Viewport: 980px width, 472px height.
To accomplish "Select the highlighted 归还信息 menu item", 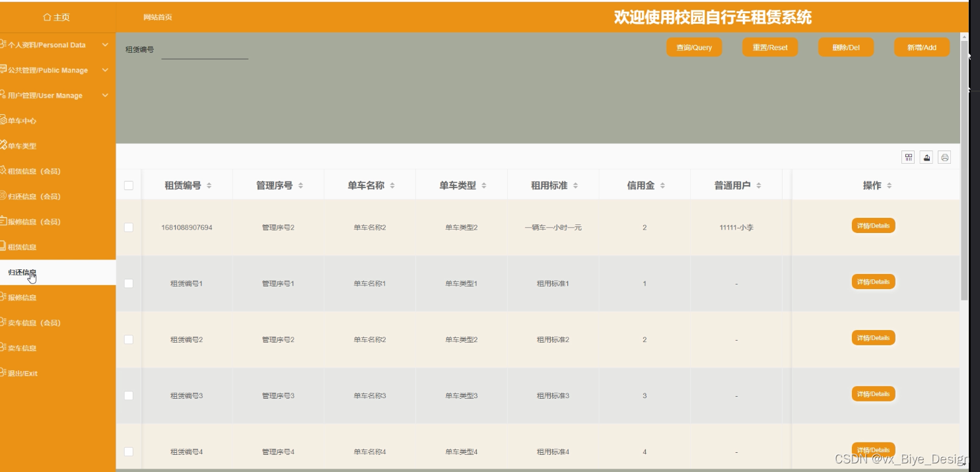I will tap(57, 272).
